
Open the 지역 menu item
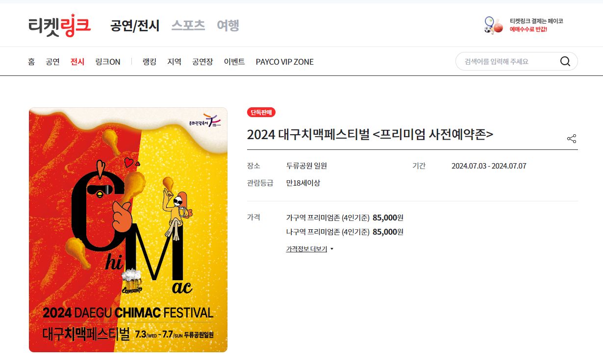pyautogui.click(x=175, y=62)
